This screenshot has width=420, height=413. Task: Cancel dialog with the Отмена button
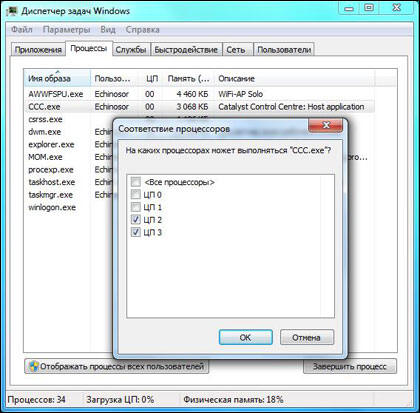click(307, 337)
